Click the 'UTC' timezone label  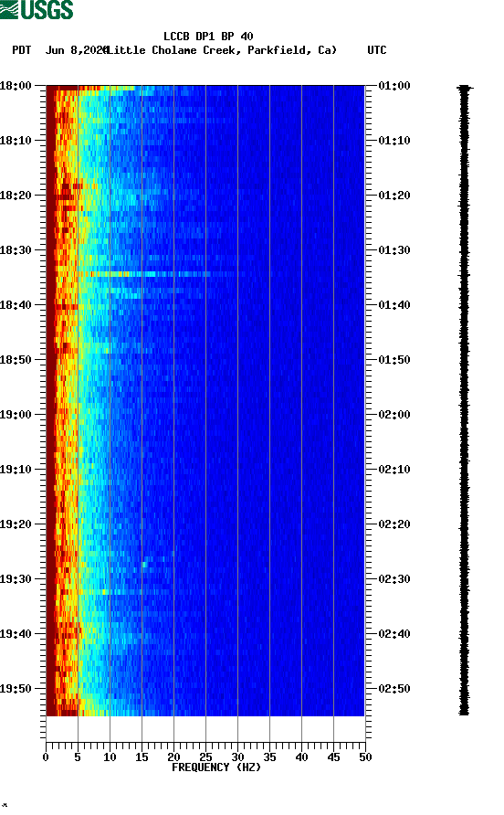377,50
